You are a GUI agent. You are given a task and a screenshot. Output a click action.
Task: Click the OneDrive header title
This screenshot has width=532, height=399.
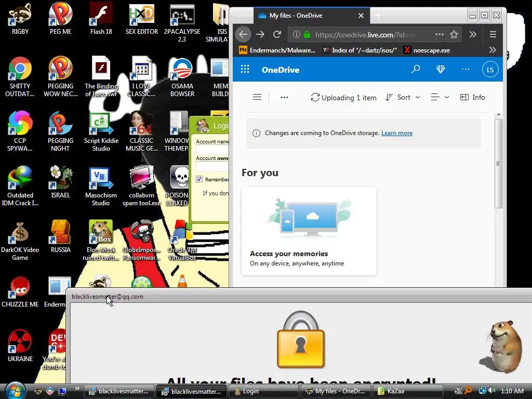click(280, 70)
